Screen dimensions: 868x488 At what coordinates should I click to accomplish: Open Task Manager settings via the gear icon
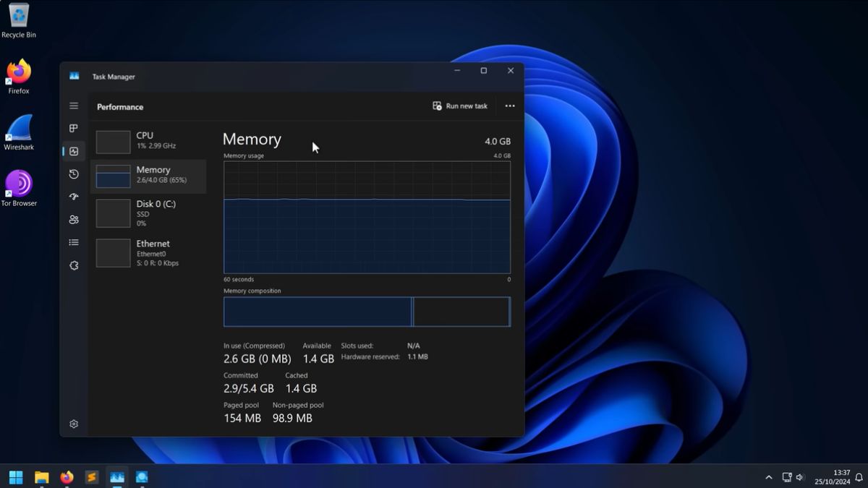[73, 424]
